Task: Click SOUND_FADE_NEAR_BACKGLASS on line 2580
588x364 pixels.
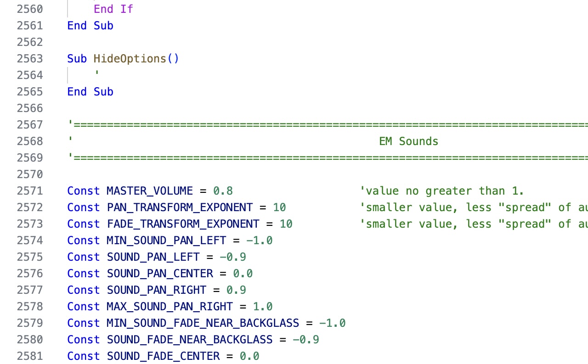Action: pos(190,340)
